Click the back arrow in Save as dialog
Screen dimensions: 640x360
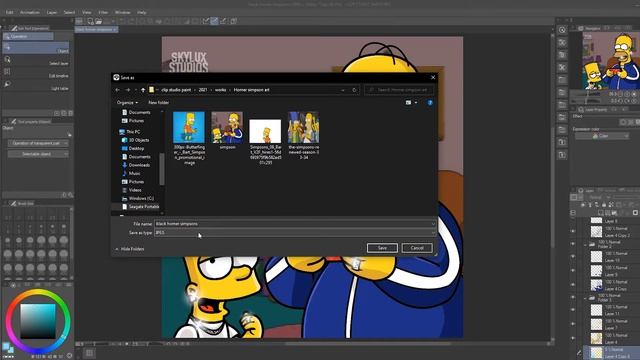tap(118, 90)
